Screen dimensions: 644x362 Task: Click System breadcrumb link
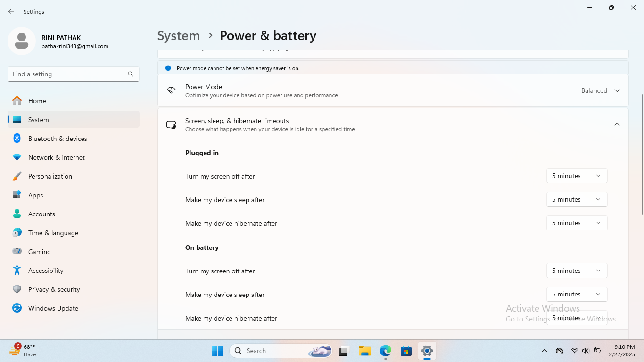(x=178, y=36)
